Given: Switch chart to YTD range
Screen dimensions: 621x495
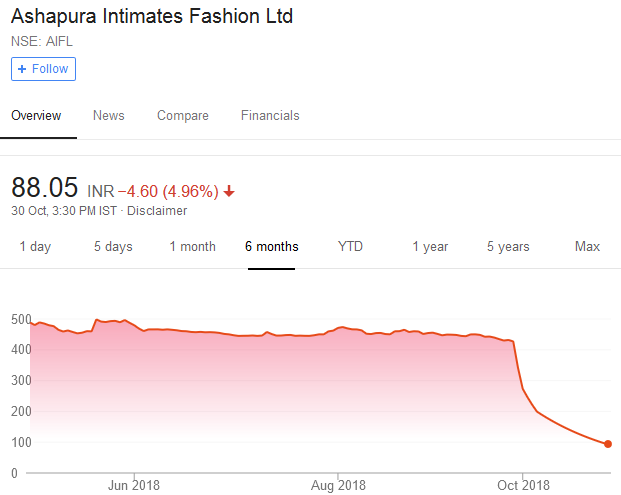Looking at the screenshot, I should [350, 247].
